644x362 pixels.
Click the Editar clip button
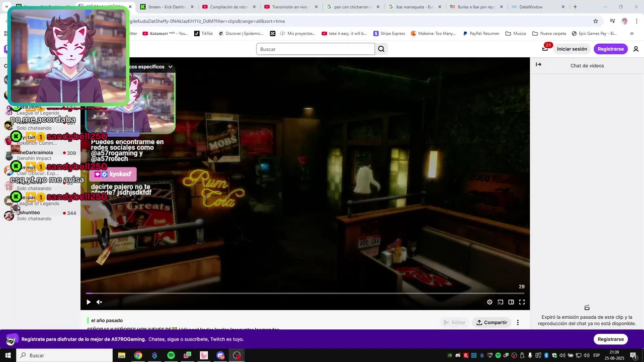[x=454, y=322]
